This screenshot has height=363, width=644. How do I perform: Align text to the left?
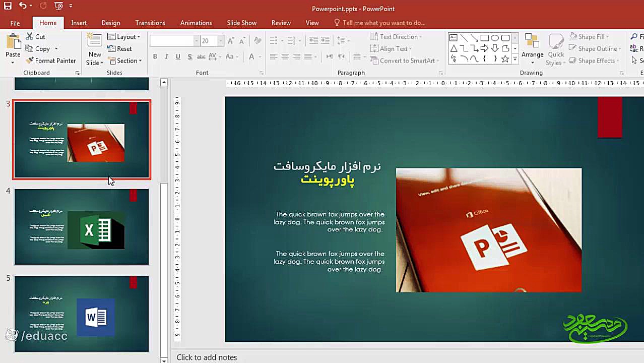pos(274,56)
